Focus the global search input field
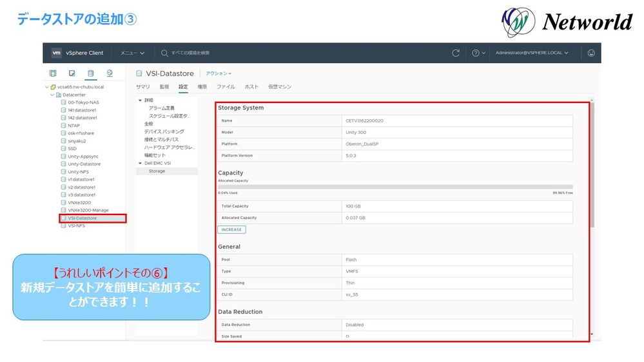644x362 pixels. coord(190,53)
